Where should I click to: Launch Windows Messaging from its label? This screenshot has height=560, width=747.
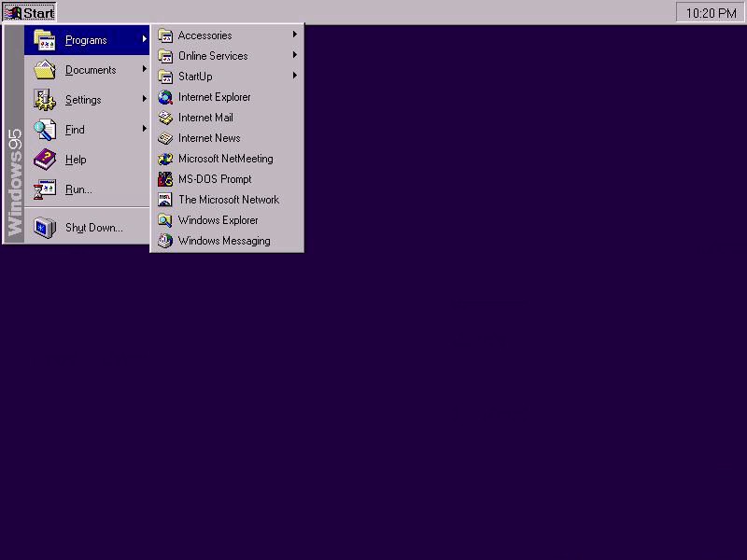[224, 241]
